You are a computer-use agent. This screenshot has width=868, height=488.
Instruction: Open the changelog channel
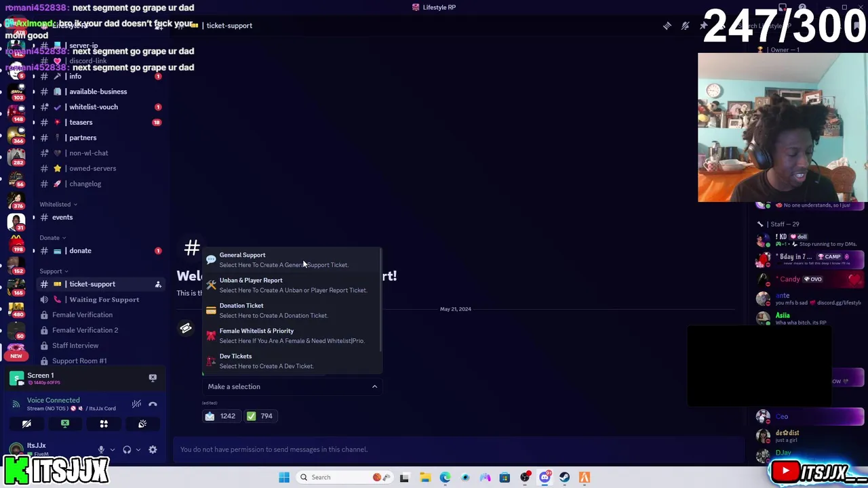[x=100, y=184]
